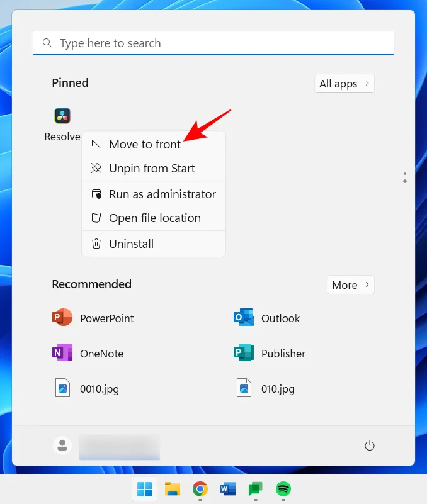Click Uninstall in the context menu
427x504 pixels.
click(x=154, y=244)
